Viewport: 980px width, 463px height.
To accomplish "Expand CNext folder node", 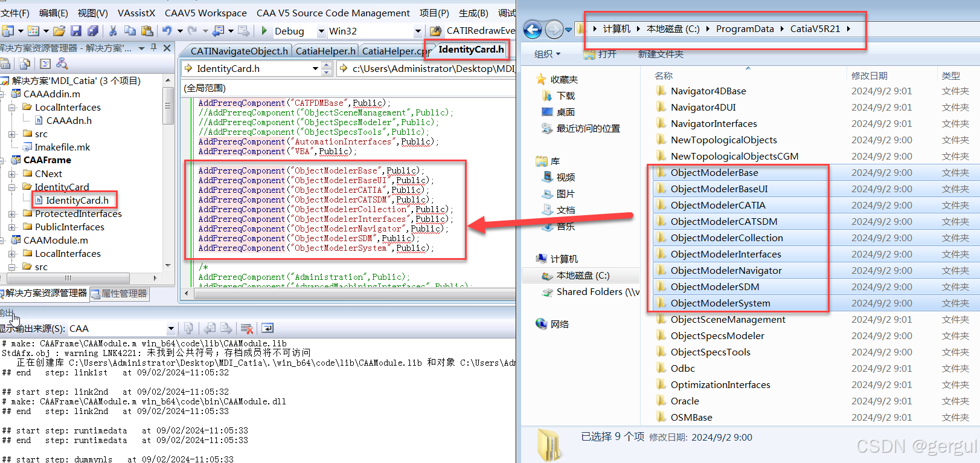I will tap(11, 173).
